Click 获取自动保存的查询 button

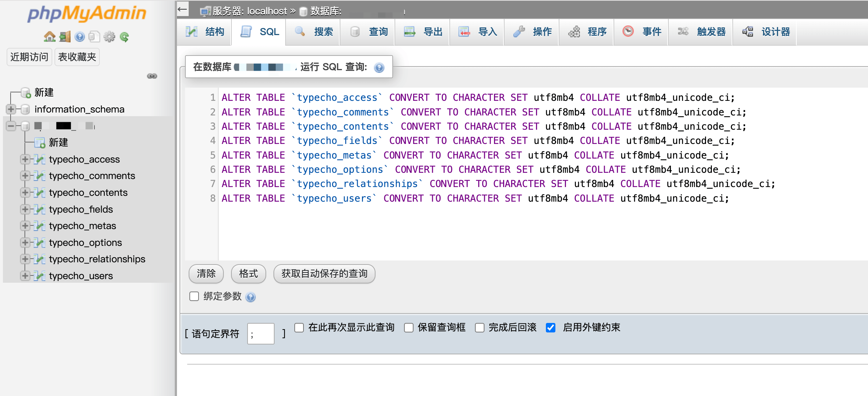(324, 274)
